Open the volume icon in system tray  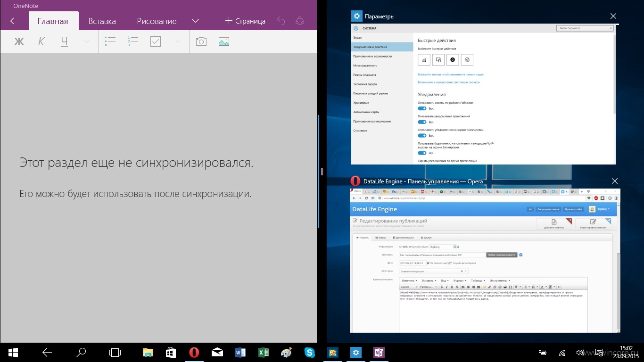pos(580,352)
